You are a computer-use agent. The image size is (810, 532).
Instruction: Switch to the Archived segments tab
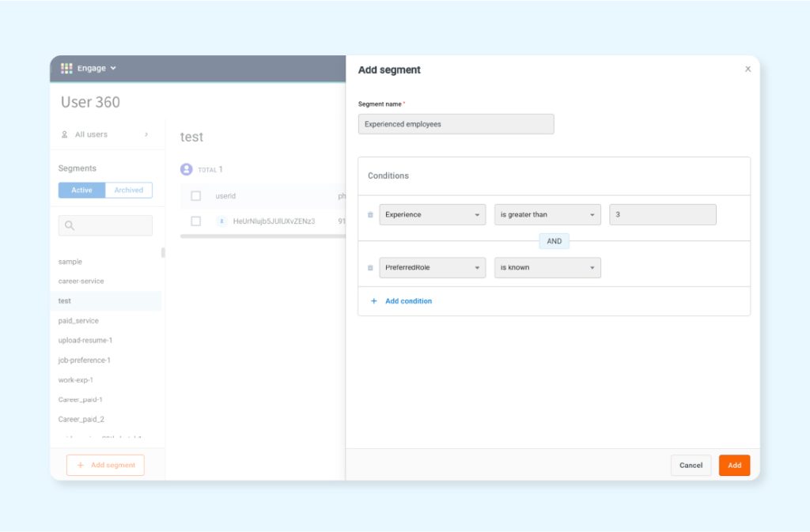click(129, 190)
